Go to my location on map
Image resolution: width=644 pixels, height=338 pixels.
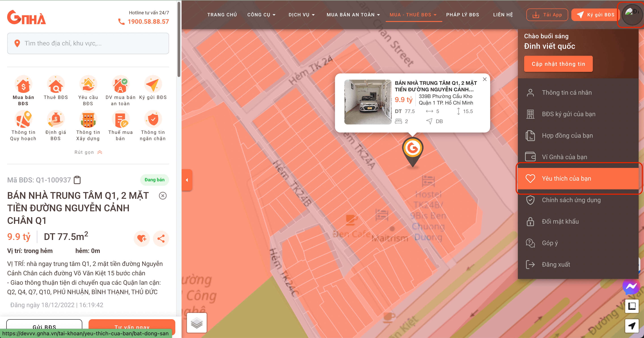pos(632,326)
